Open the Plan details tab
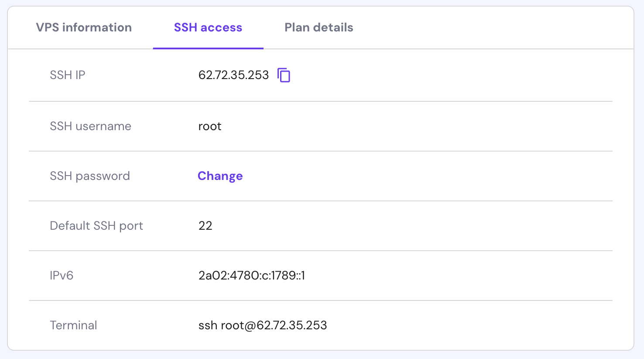 click(x=319, y=27)
